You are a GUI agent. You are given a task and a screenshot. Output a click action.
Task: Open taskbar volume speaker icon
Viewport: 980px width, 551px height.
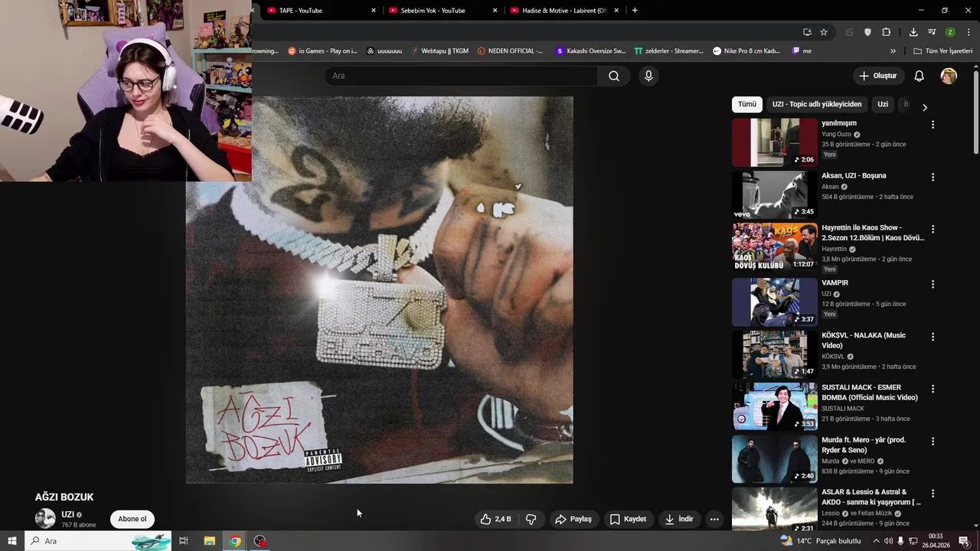click(888, 541)
